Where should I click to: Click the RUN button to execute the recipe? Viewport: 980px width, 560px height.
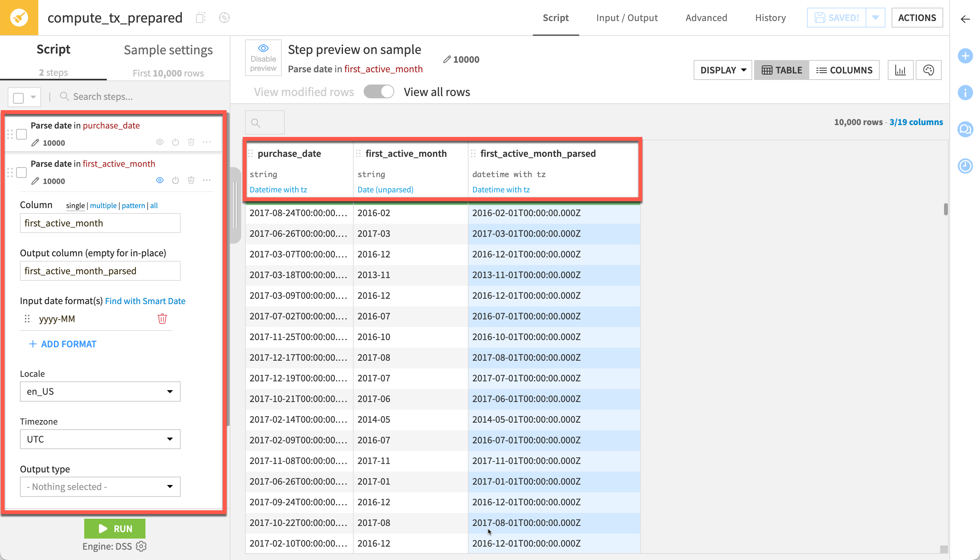pos(114,528)
